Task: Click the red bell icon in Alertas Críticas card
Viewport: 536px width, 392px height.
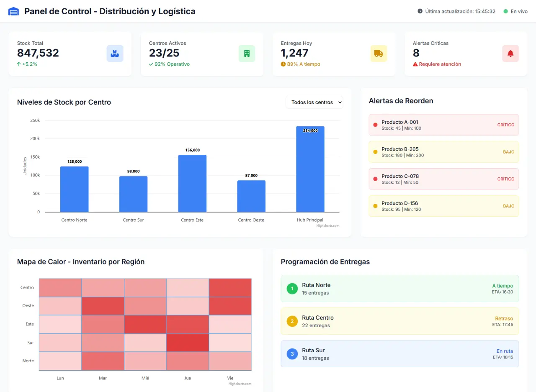Action: (x=510, y=54)
